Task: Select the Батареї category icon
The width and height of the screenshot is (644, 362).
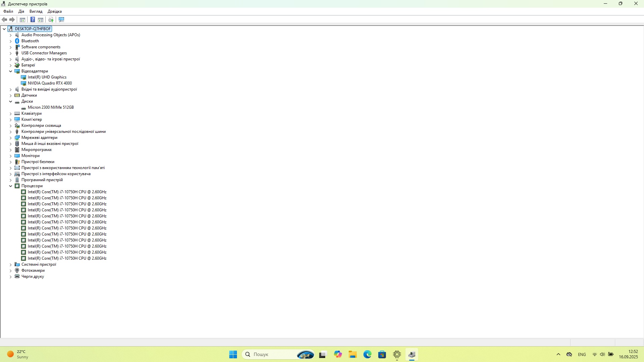Action: pos(17,65)
